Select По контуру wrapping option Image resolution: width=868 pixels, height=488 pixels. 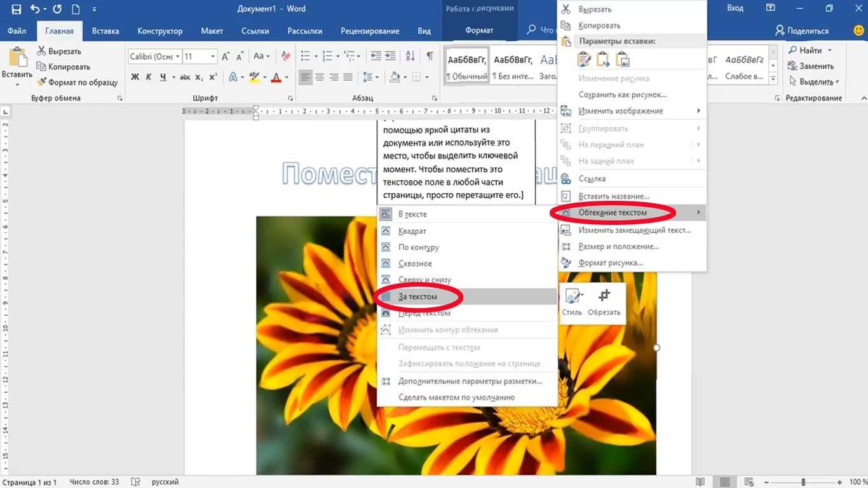[467, 247]
